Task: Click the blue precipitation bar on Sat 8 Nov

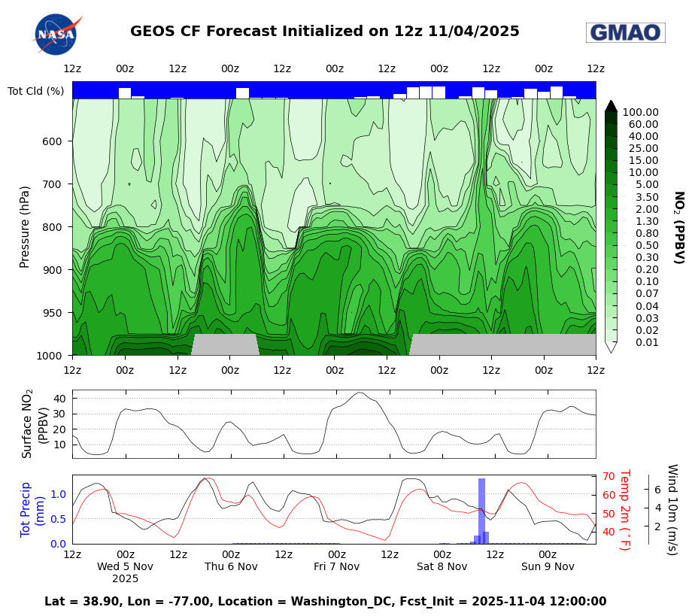Action: [480, 511]
